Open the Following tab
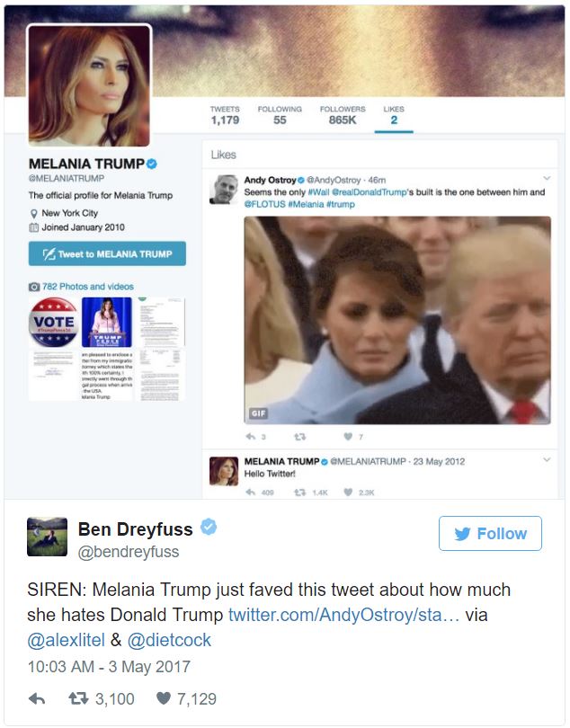 280,115
